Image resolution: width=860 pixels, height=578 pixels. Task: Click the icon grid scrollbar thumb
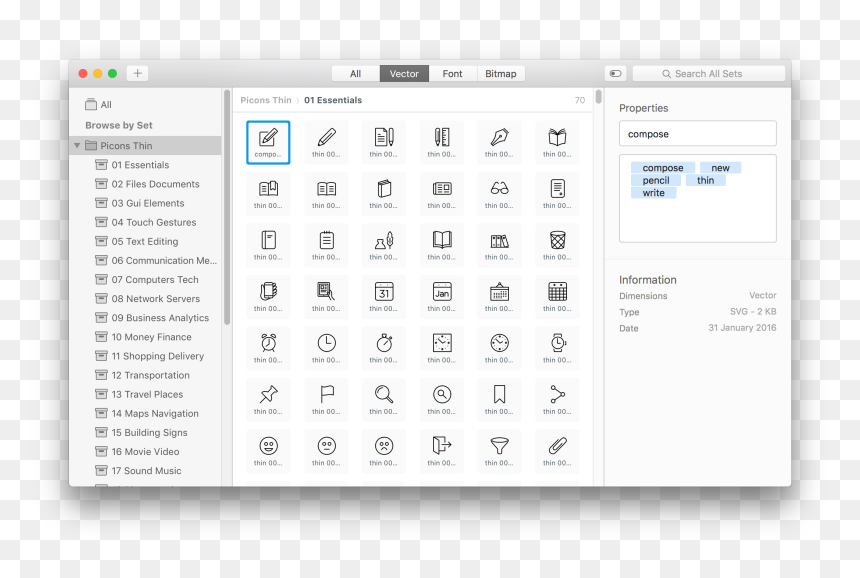point(598,97)
